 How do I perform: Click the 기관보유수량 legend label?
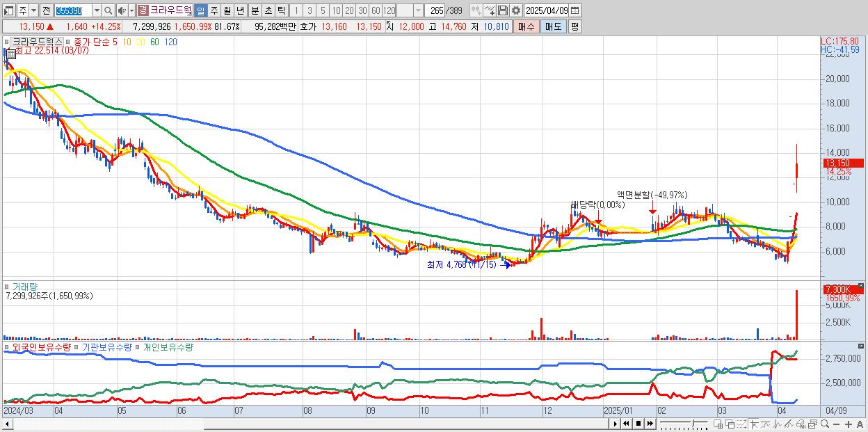point(107,347)
